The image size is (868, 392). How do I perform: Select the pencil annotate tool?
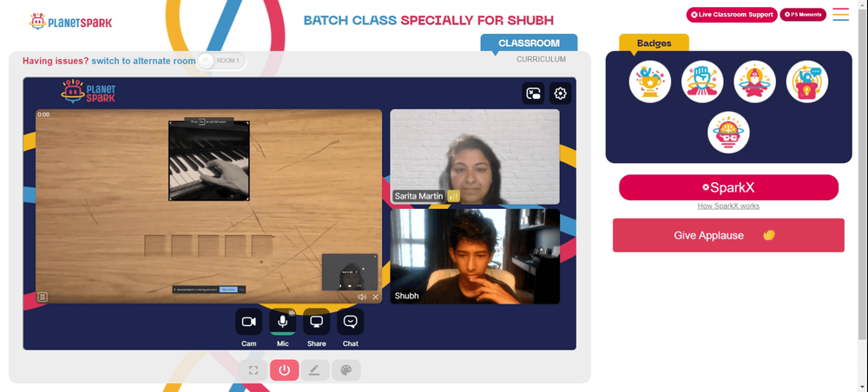pyautogui.click(x=315, y=369)
